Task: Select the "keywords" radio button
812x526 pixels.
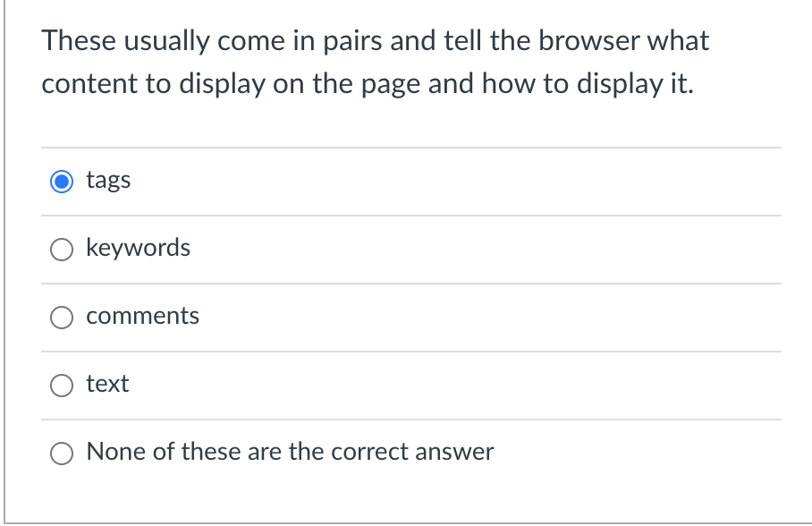Action: tap(61, 249)
